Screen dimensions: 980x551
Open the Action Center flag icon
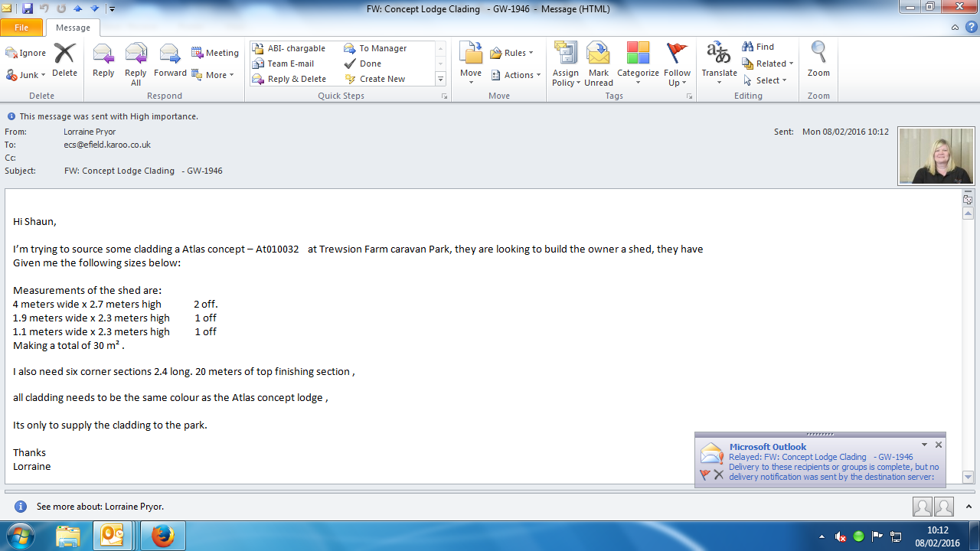pos(877,536)
